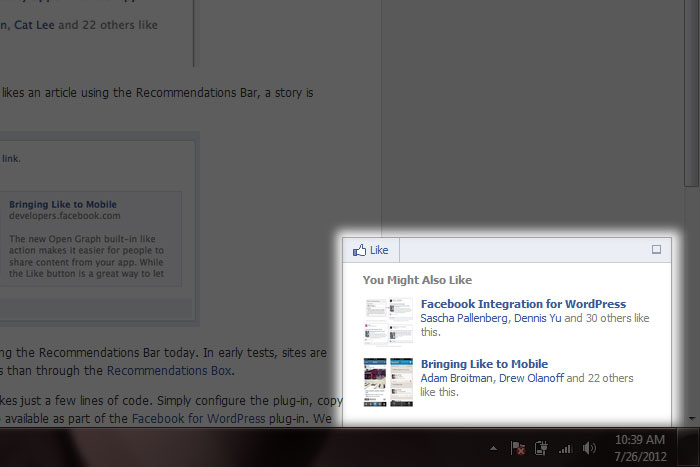700x467 pixels.
Task: Open Facebook Integration for WordPress link
Action: pyautogui.click(x=523, y=304)
